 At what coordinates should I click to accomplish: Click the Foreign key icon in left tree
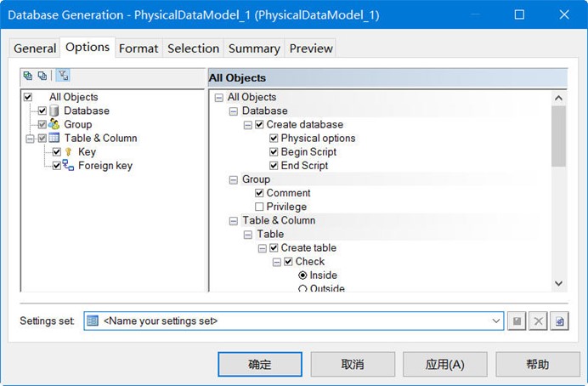click(68, 166)
